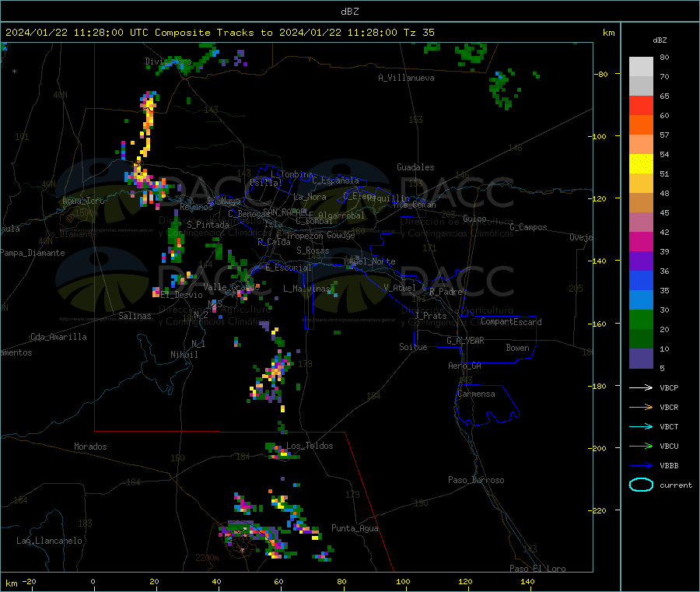Pick the gray 70 dBZ swatch
The width and height of the screenshot is (700, 592).
(x=641, y=86)
